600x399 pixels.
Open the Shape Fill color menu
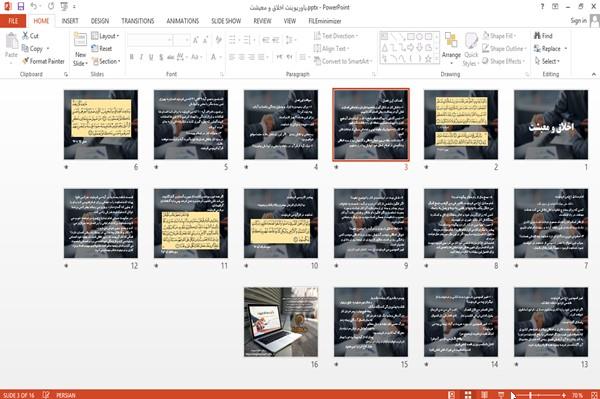point(500,36)
